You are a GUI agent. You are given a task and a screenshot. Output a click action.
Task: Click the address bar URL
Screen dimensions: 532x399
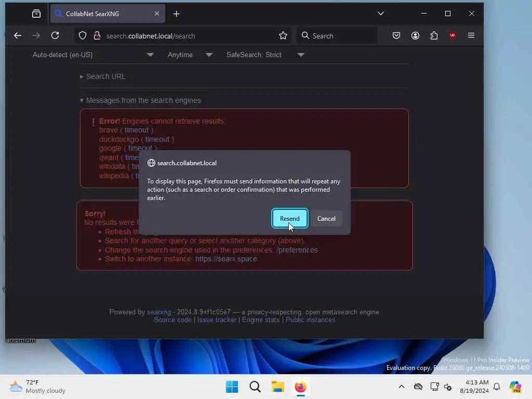[x=151, y=36]
